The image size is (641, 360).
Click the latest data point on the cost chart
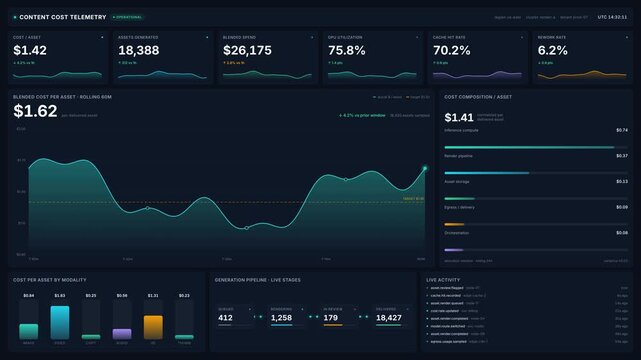(x=425, y=168)
